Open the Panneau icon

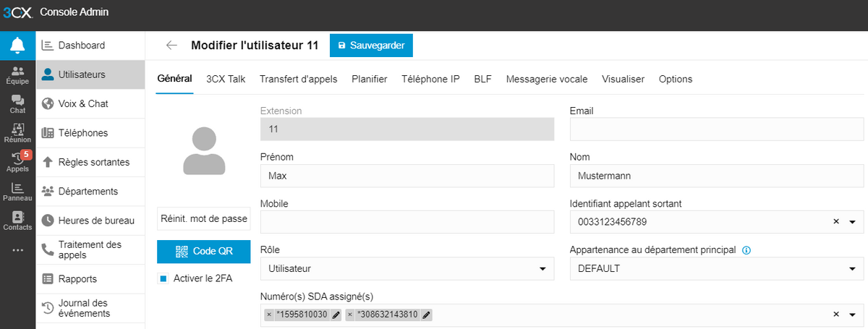pos(17,192)
